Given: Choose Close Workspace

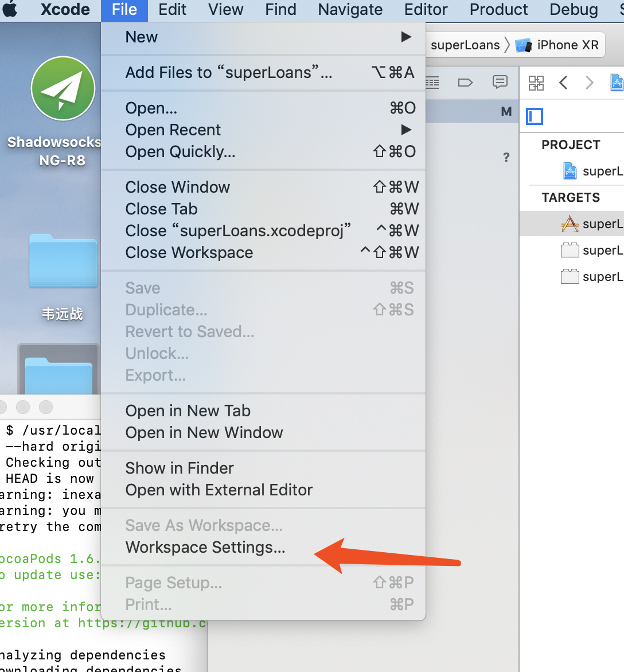Looking at the screenshot, I should 263,253.
